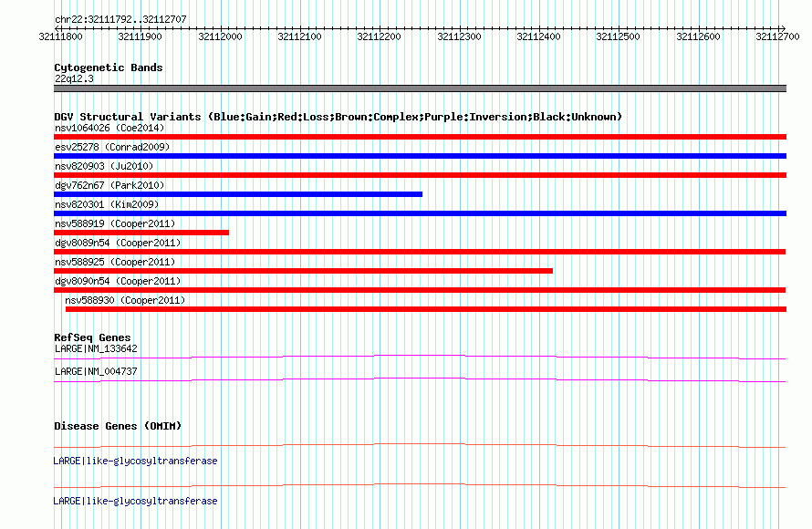Click ruler tick label 32112400
The width and height of the screenshot is (812, 529).
(538, 36)
